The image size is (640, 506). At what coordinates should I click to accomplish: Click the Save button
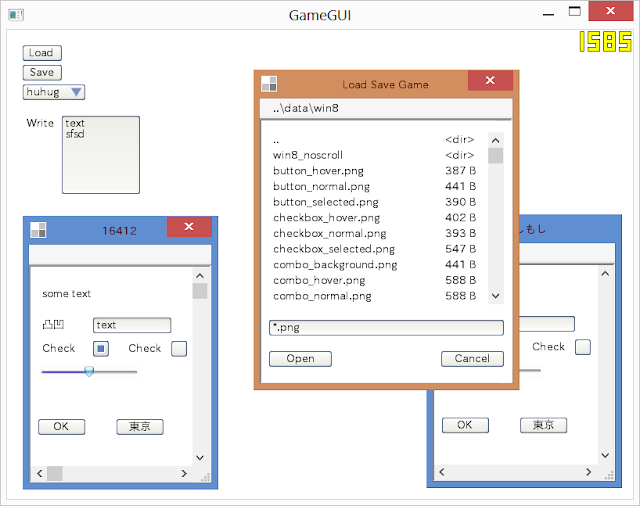[x=42, y=73]
